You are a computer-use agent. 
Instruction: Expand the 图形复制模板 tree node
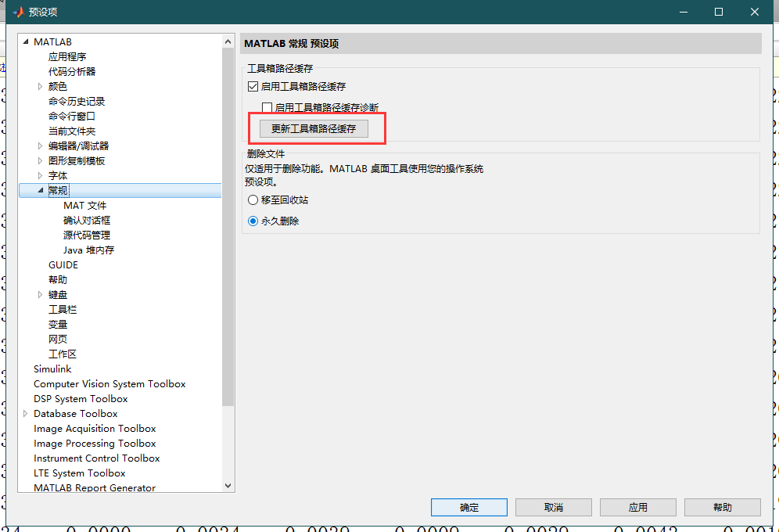tap(40, 161)
